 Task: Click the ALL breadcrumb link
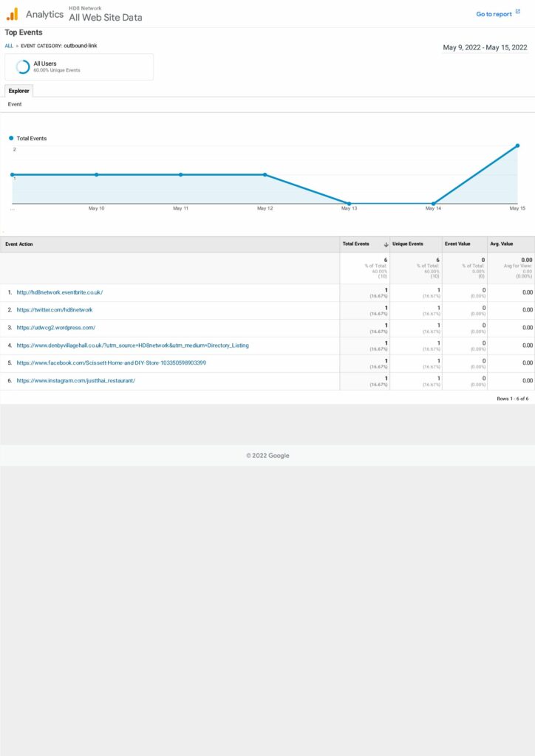click(x=9, y=46)
